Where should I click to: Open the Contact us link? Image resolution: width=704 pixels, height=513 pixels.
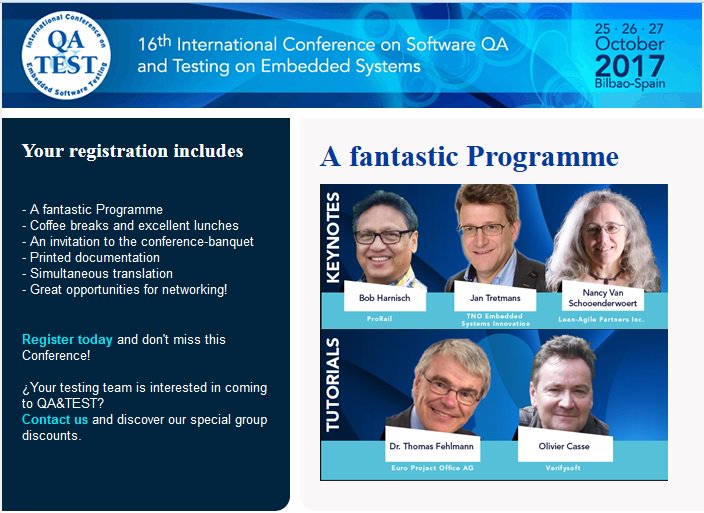pos(55,420)
